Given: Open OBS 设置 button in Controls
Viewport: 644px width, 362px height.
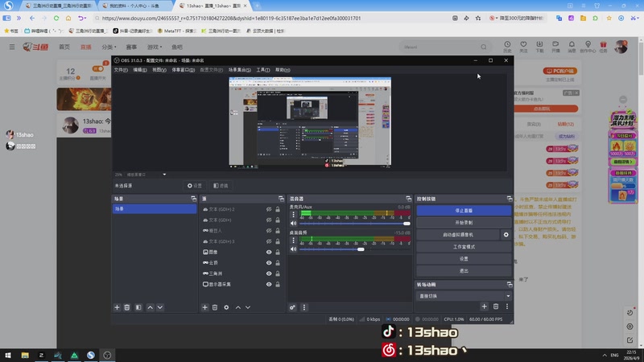Looking at the screenshot, I should point(464,259).
